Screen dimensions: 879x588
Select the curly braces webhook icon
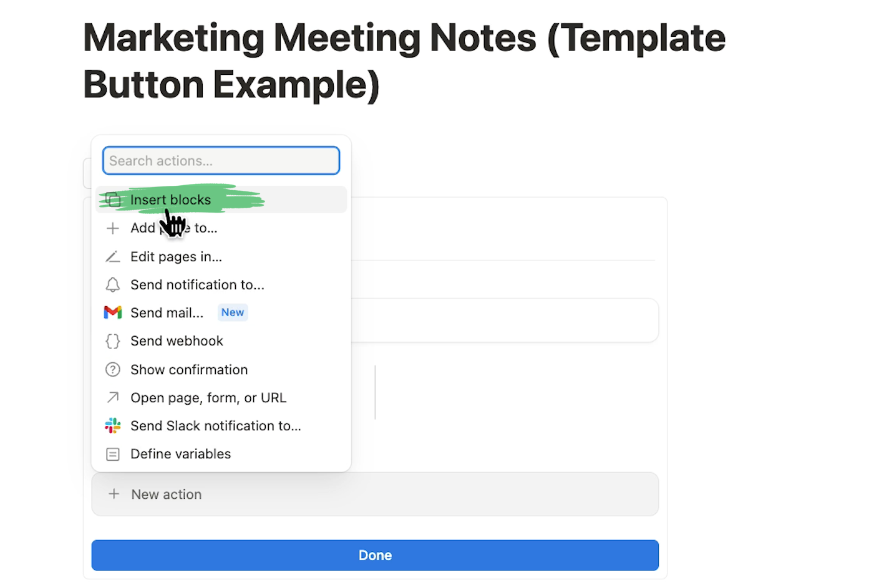(x=113, y=341)
